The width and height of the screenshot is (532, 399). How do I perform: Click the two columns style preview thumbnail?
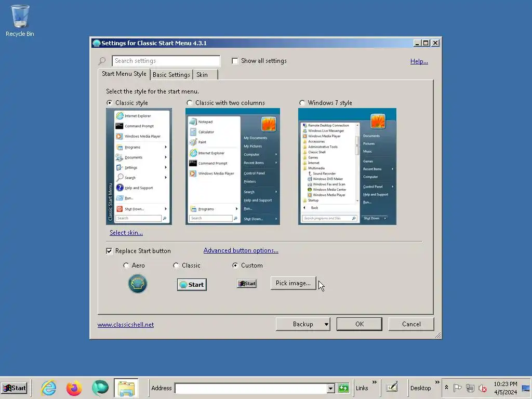tap(233, 166)
